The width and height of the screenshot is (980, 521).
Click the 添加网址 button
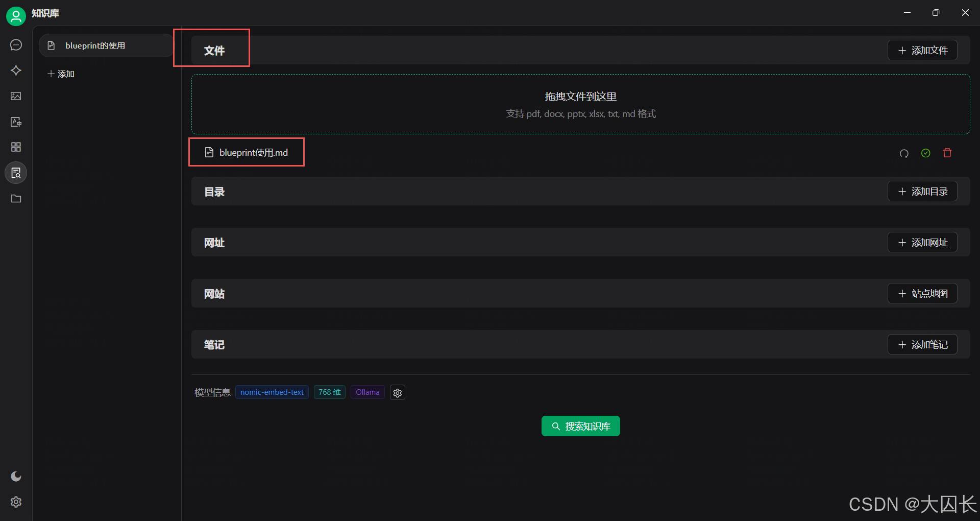coord(922,243)
